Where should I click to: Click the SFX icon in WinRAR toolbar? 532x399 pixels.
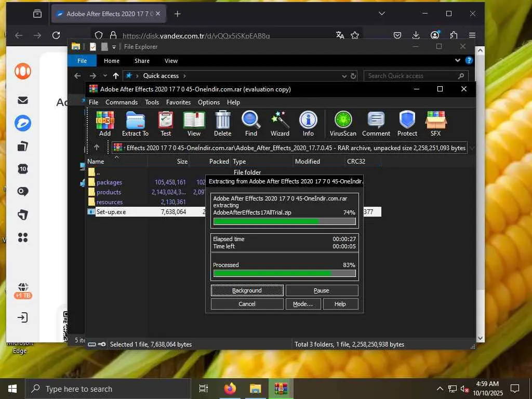[436, 124]
